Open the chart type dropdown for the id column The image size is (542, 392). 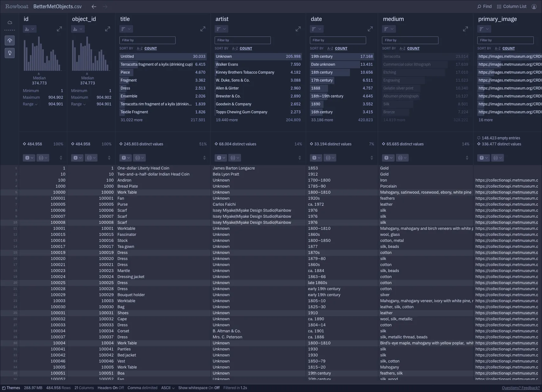click(x=29, y=29)
